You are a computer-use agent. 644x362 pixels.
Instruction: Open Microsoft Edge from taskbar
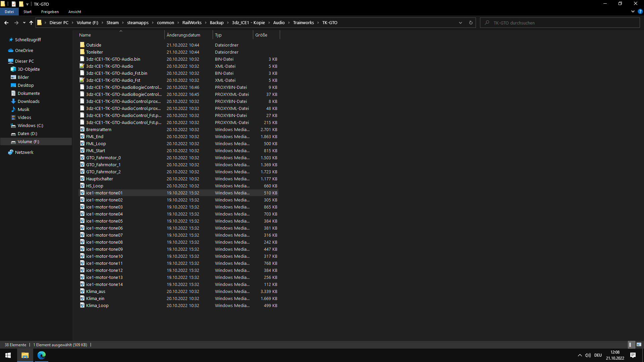point(42,355)
